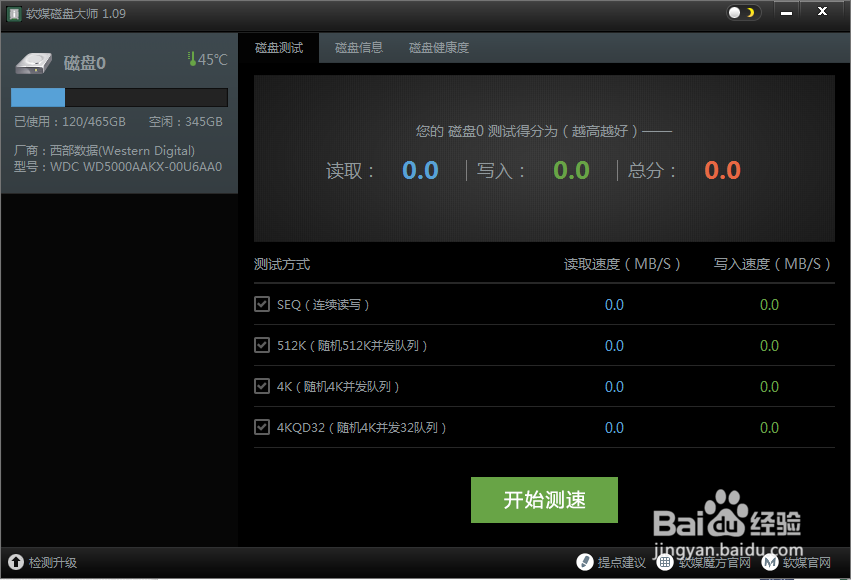Click the disk usage progress bar
Image resolution: width=851 pixels, height=580 pixels.
click(119, 97)
